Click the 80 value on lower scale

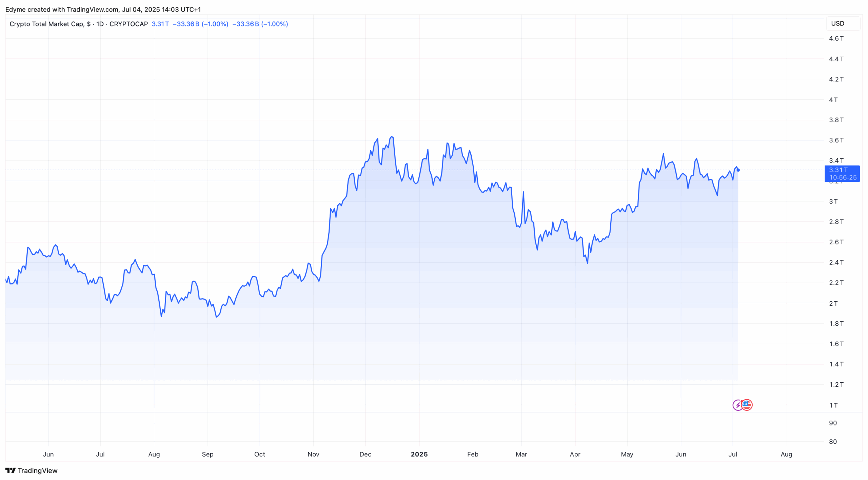point(833,442)
